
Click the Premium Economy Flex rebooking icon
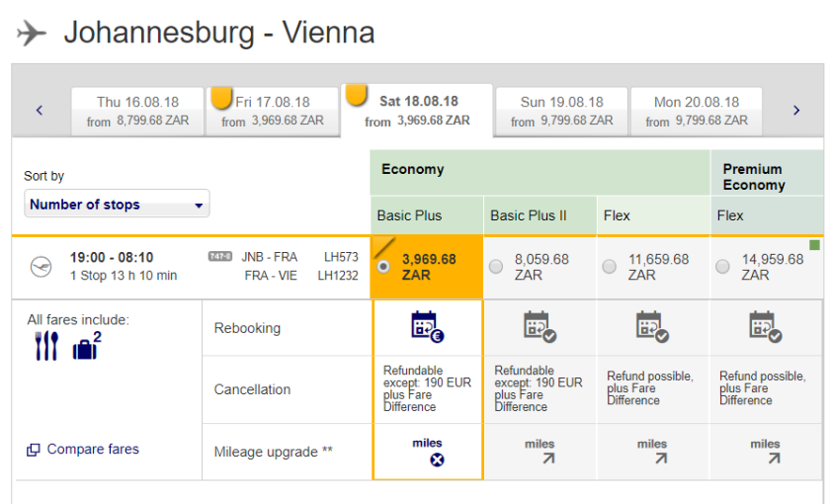click(x=765, y=326)
